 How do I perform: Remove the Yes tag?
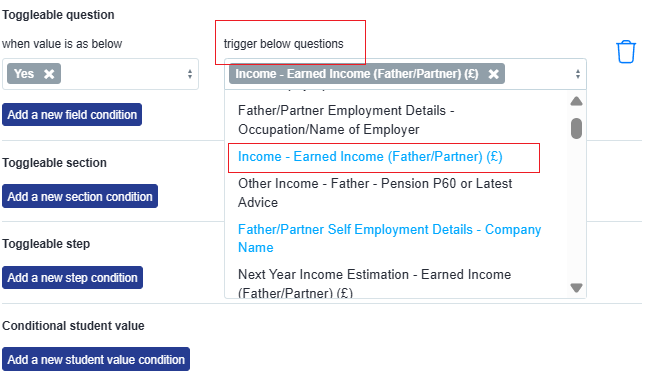point(49,74)
